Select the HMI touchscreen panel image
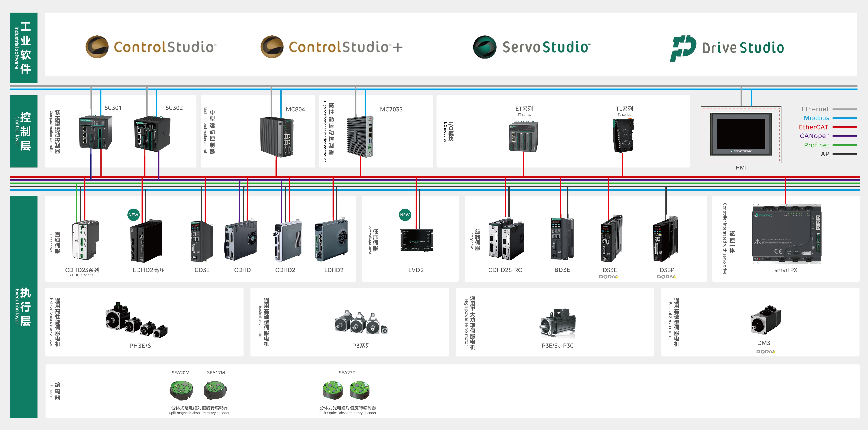The height and width of the screenshot is (430, 868). coord(741,134)
